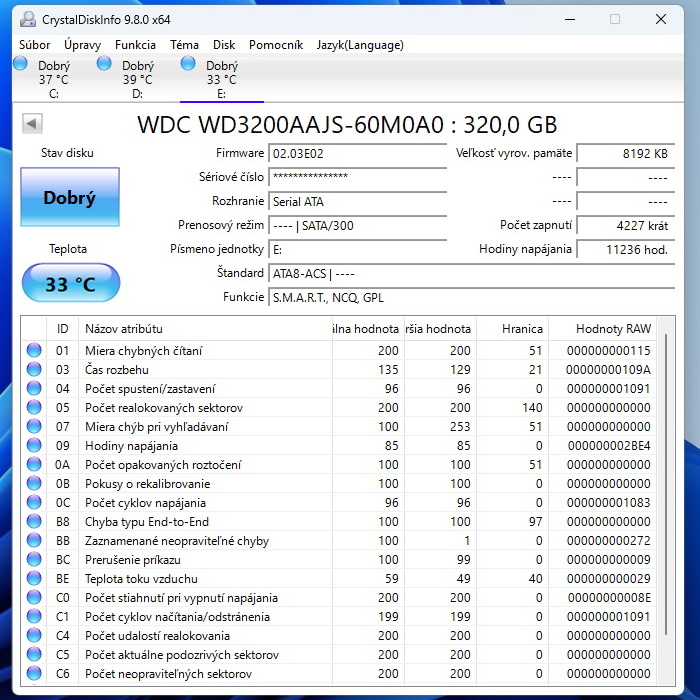Click the Firmware value field 02.03E02
The height and width of the screenshot is (700, 700).
click(357, 153)
